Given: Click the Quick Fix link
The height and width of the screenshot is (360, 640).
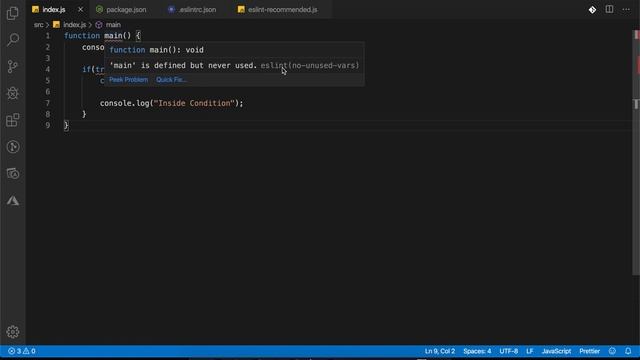Looking at the screenshot, I should 171,80.
